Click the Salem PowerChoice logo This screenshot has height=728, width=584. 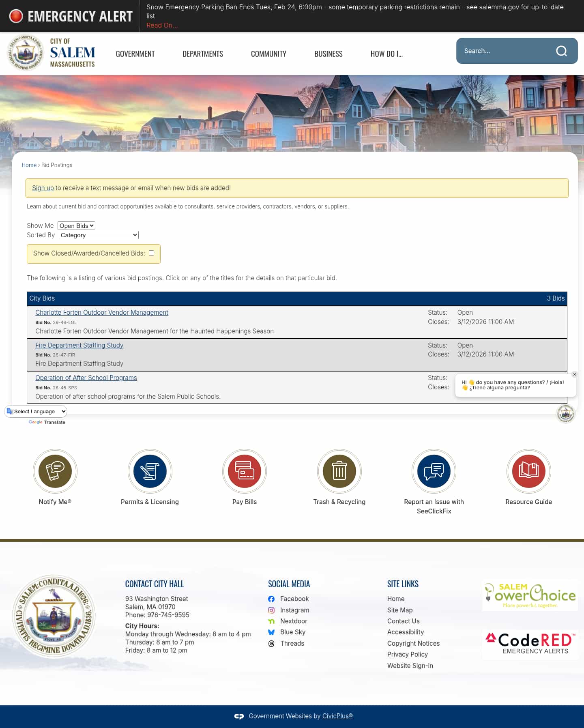click(x=530, y=595)
